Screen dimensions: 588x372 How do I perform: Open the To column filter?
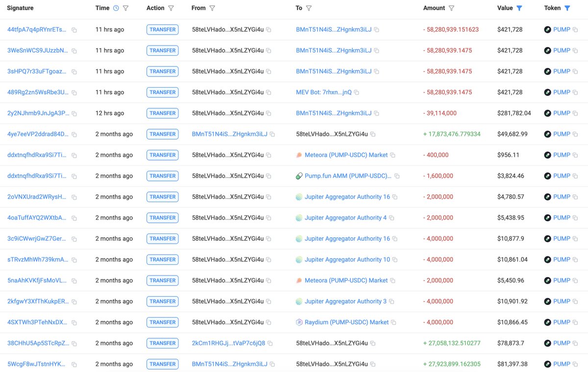coord(309,8)
